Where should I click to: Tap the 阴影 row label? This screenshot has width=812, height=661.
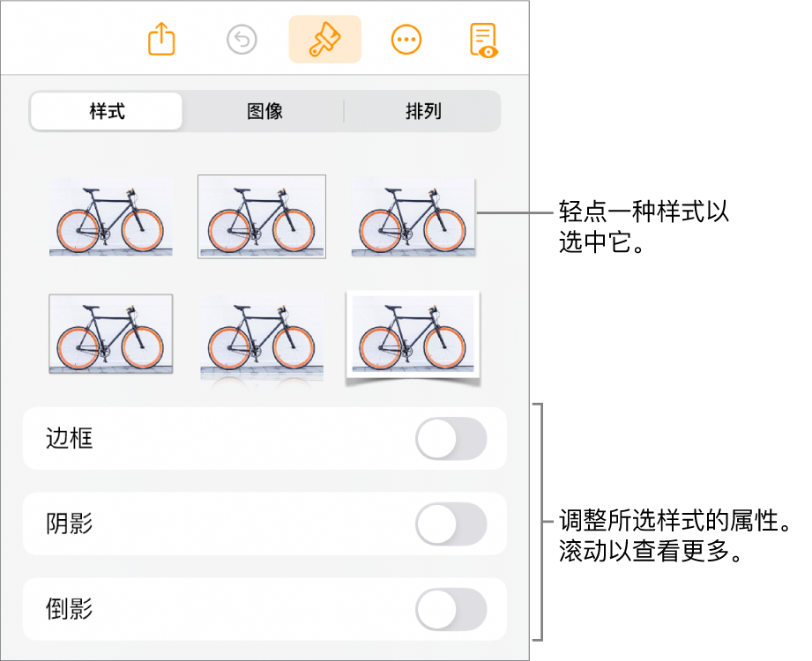[x=70, y=524]
